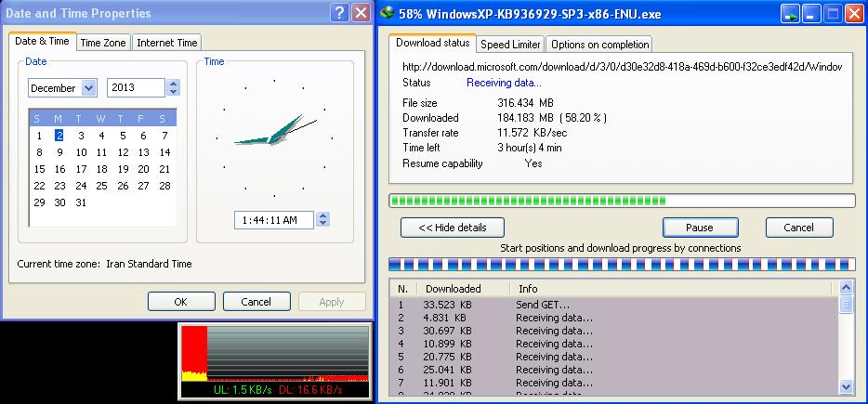Click OK in Date and Time Properties
The width and height of the screenshot is (868, 404).
(181, 302)
